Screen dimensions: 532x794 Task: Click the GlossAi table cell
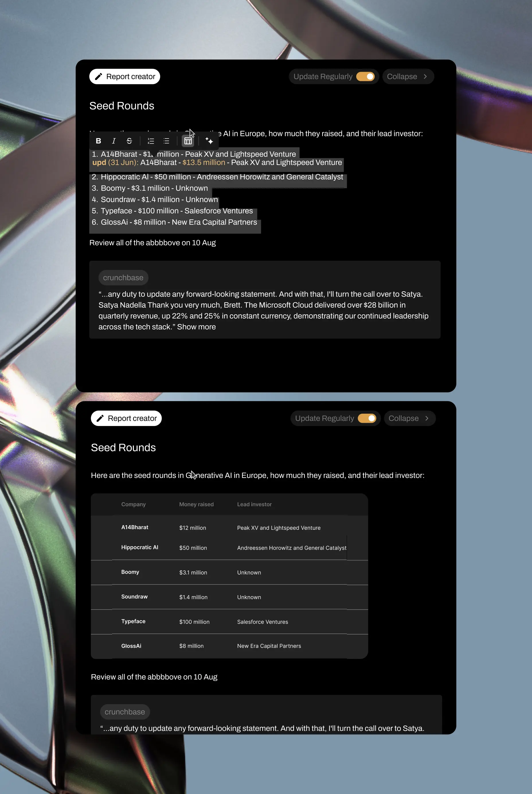click(131, 646)
